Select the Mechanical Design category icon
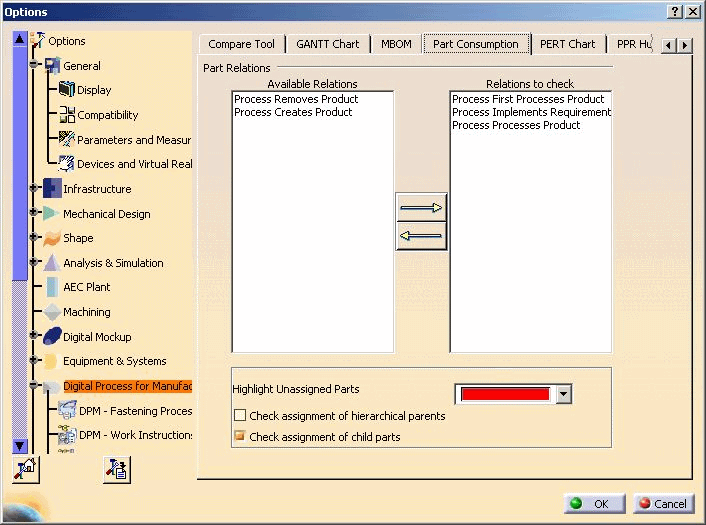Viewport: 706px width, 525px height. [x=52, y=214]
